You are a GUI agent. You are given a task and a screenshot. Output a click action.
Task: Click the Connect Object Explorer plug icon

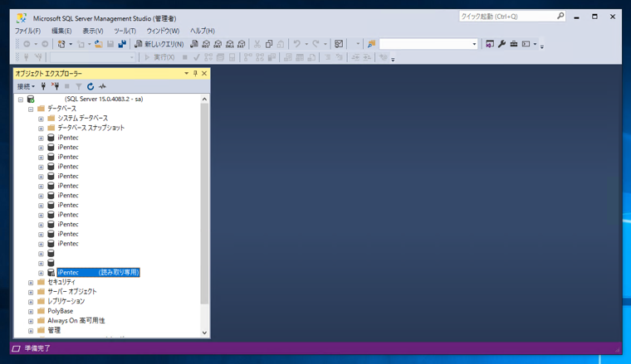coord(43,86)
